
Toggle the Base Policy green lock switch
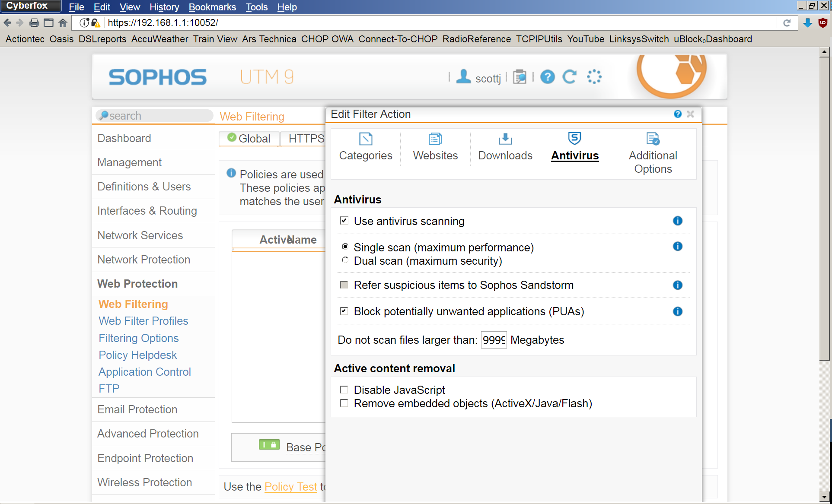269,444
